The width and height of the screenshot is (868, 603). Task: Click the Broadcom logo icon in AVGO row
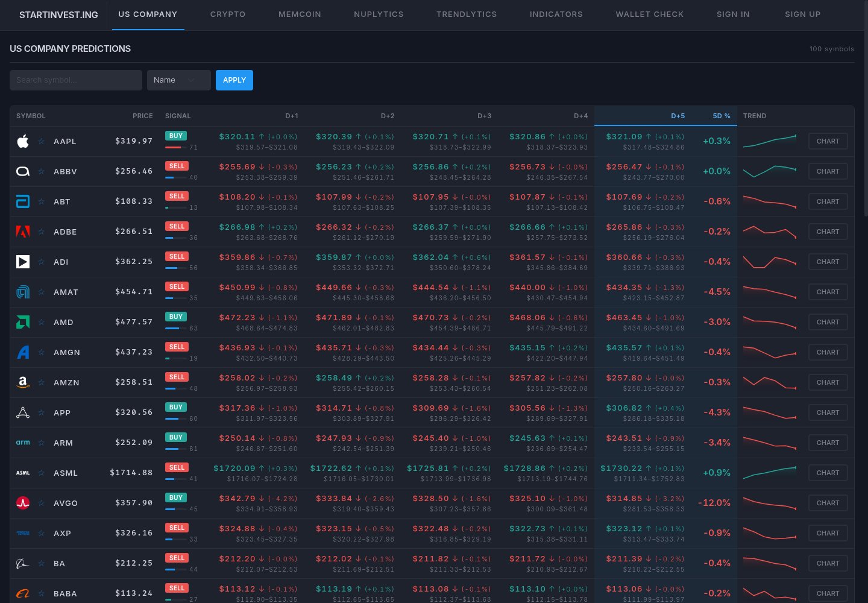[x=23, y=503]
